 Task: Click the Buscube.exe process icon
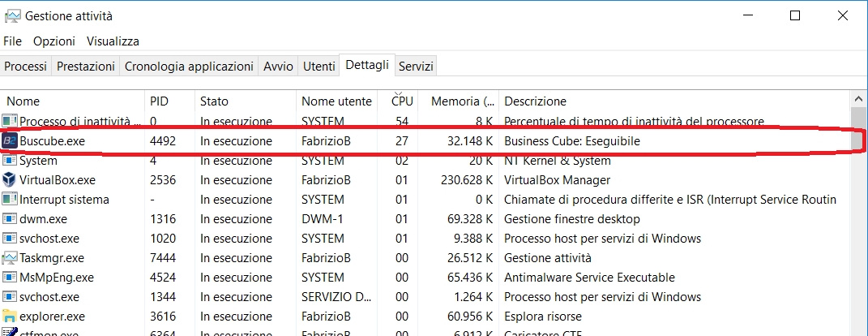tap(11, 141)
